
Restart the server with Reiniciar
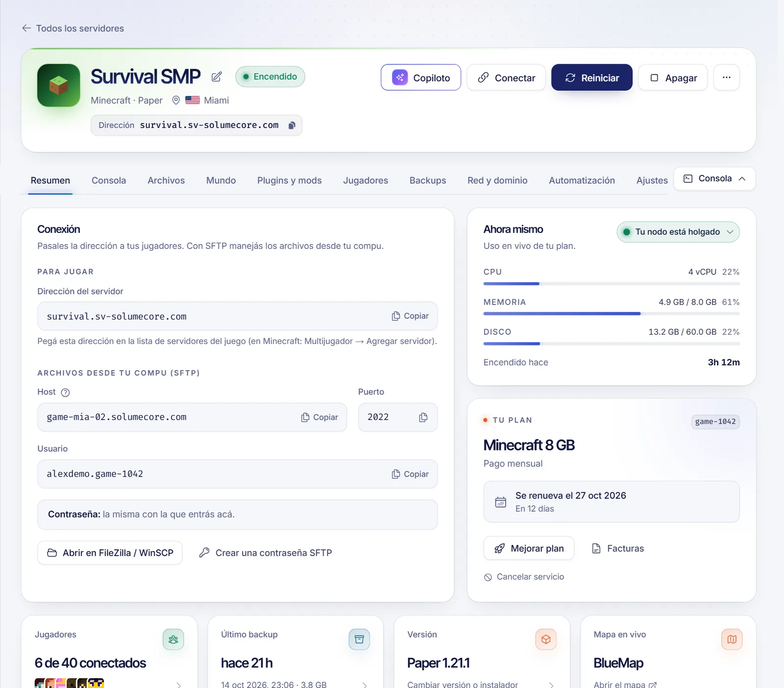[x=592, y=77]
